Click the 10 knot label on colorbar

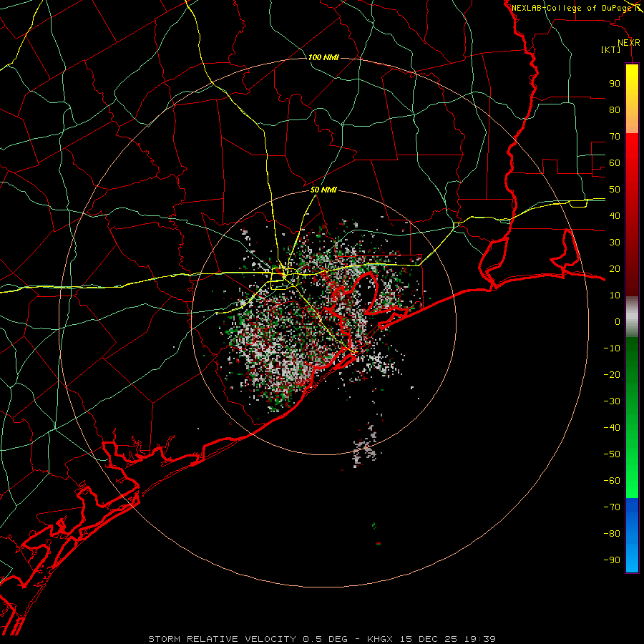(615, 296)
